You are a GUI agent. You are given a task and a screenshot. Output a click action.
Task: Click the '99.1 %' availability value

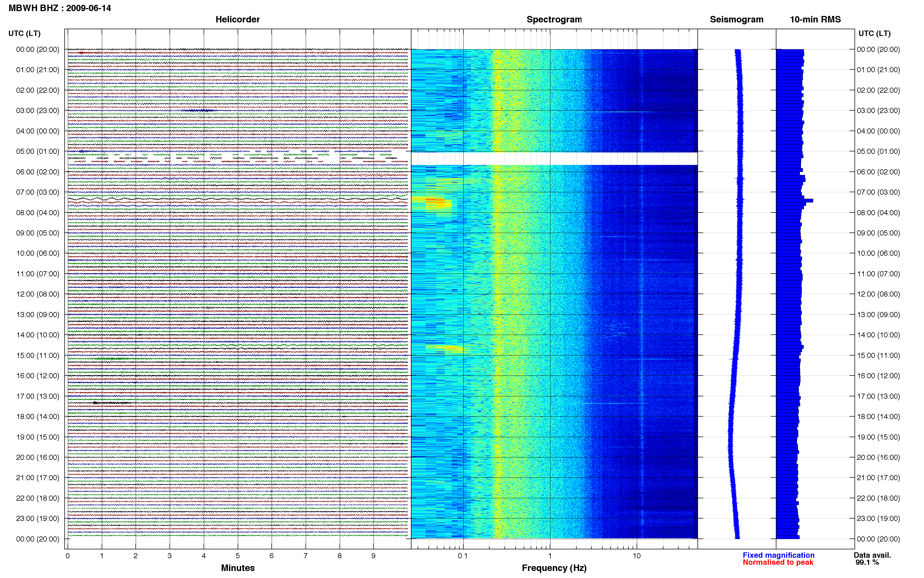tap(868, 562)
